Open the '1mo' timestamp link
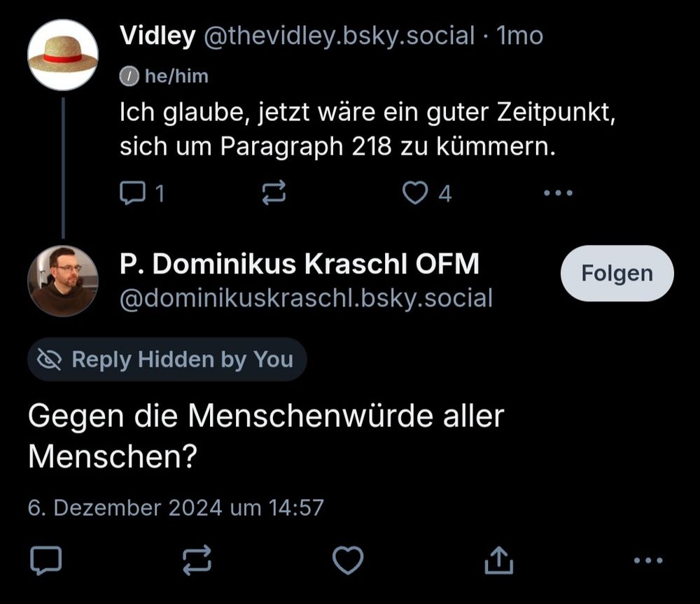 click(x=518, y=36)
